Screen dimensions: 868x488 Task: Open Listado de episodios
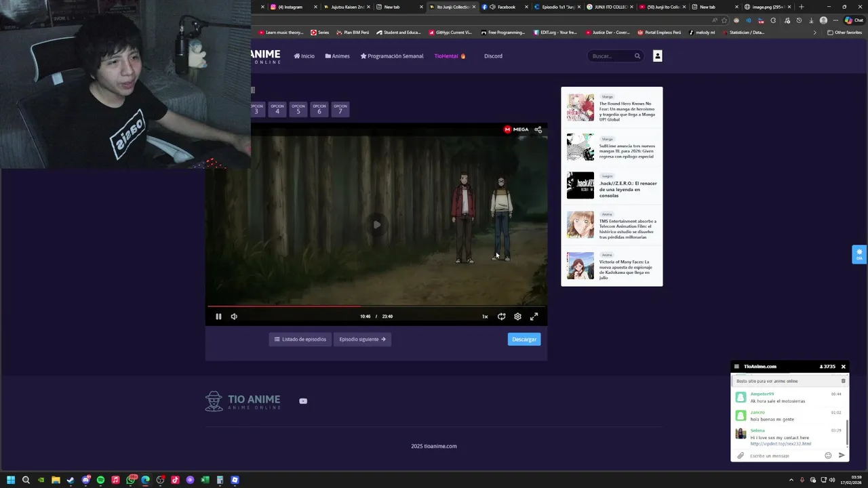pos(300,340)
